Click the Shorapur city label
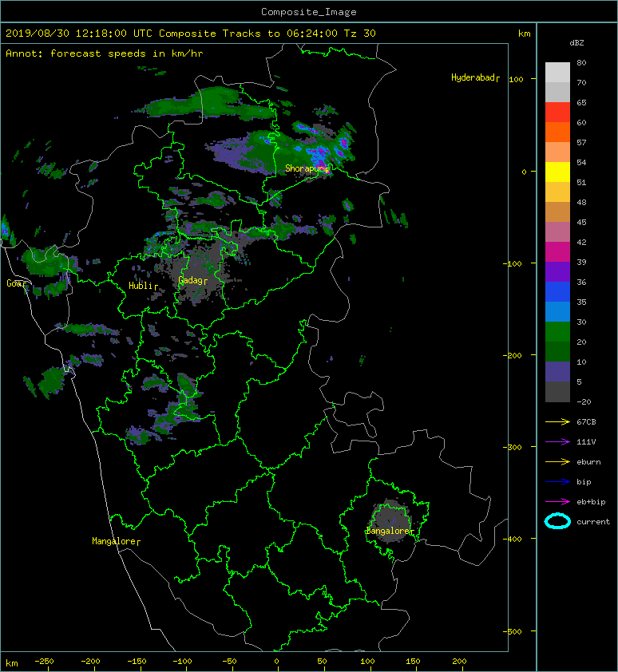This screenshot has width=618, height=672. click(306, 168)
